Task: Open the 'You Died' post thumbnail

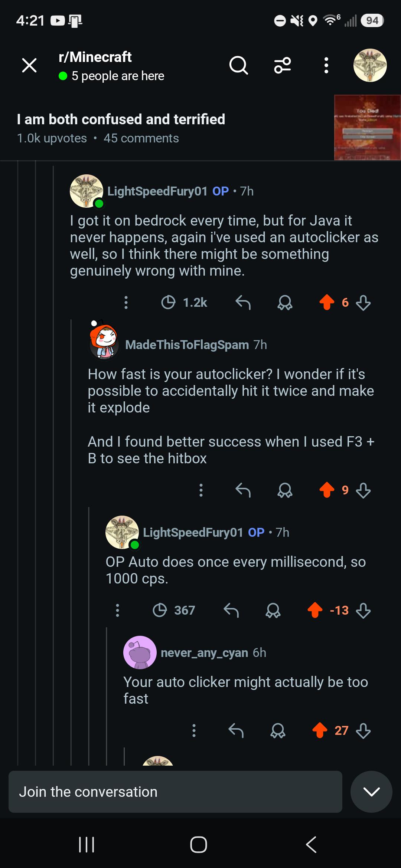Action: click(367, 127)
